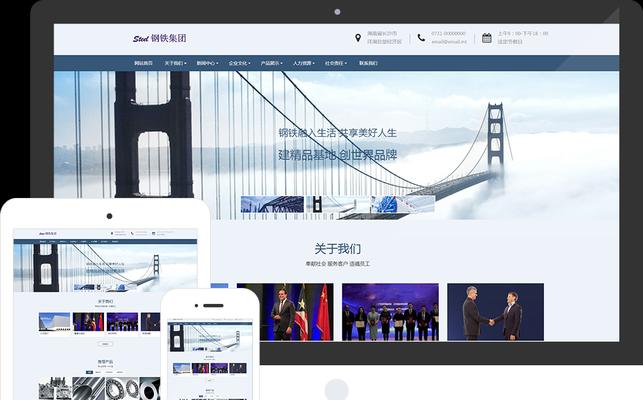Click the address text beside pin icon
Image resolution: width=643 pixels, height=400 pixels.
(x=384, y=37)
